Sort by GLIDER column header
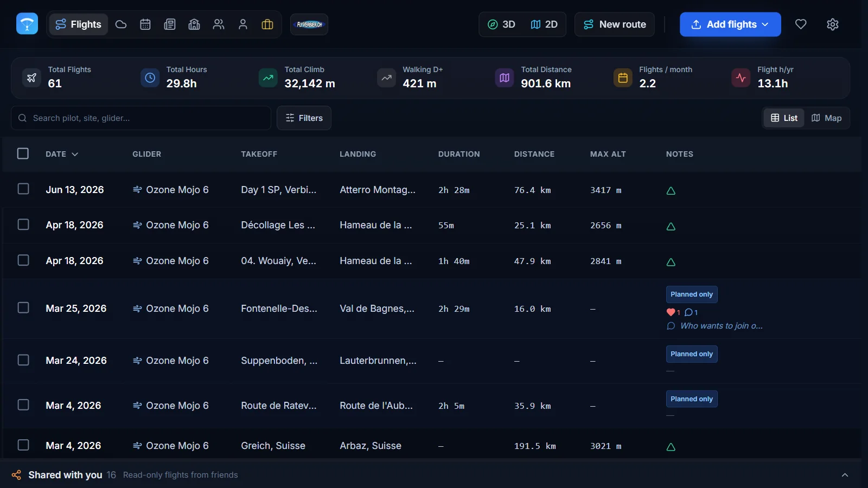Image resolution: width=868 pixels, height=488 pixels. coord(146,154)
